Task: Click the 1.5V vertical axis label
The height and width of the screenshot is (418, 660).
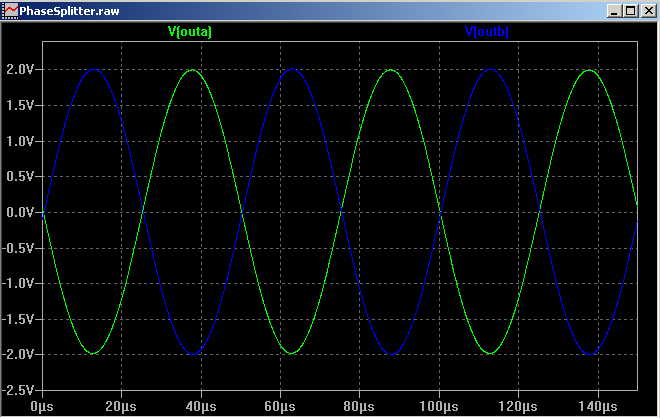Action: click(20, 105)
